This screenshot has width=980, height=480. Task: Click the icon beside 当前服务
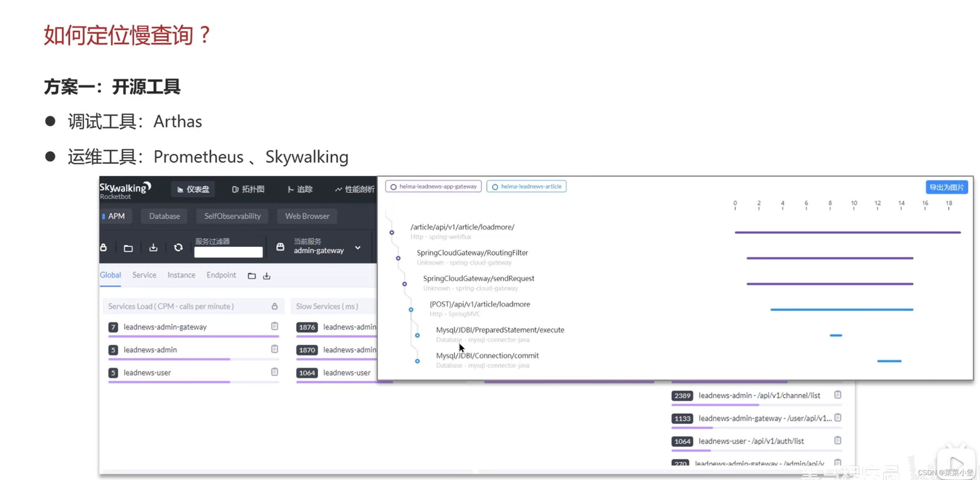pyautogui.click(x=280, y=247)
